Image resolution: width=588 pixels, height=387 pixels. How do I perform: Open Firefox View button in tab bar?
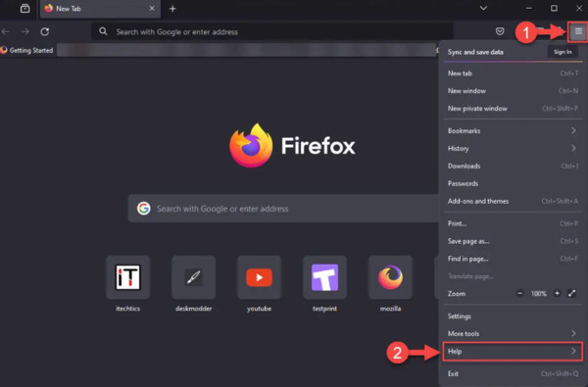tap(25, 8)
